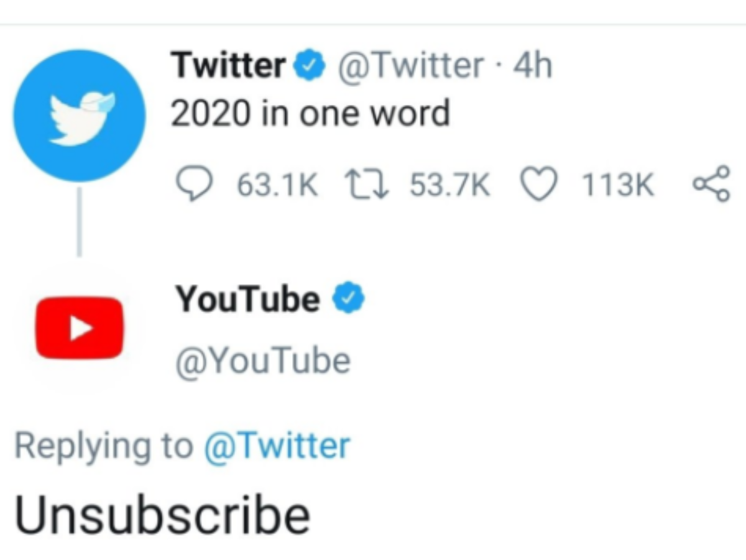Open Twitter's bird profile avatar
The height and width of the screenshot is (560, 746).
point(80,115)
